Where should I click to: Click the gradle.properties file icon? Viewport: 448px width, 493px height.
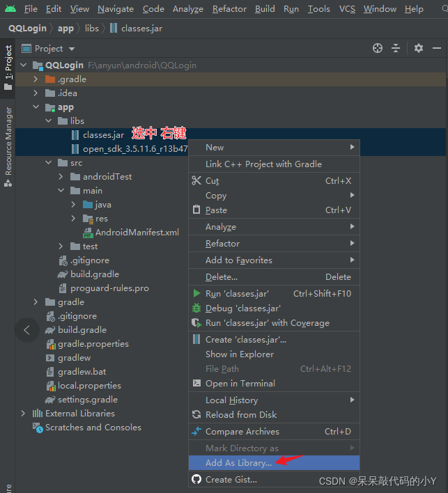point(51,344)
